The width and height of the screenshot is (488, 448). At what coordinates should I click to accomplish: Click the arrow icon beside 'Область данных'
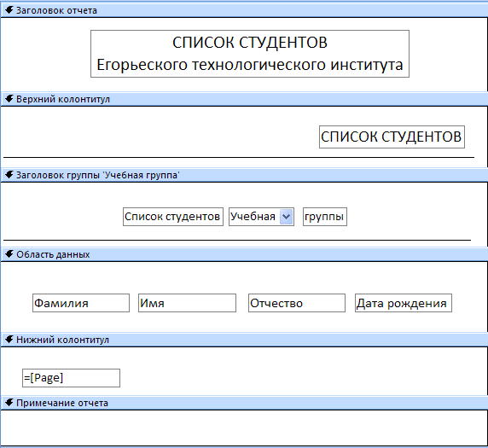point(9,254)
